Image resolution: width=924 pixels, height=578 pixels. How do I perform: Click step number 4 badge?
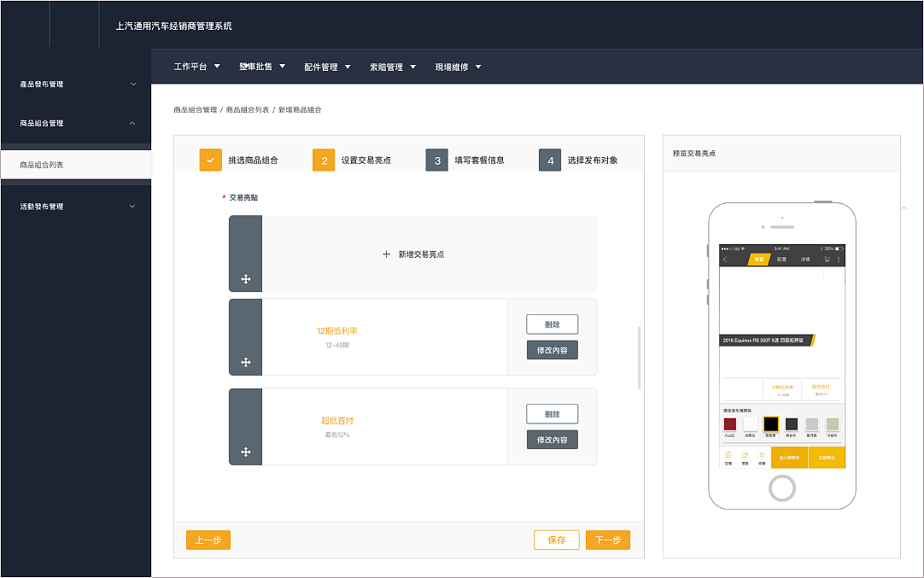tap(550, 161)
